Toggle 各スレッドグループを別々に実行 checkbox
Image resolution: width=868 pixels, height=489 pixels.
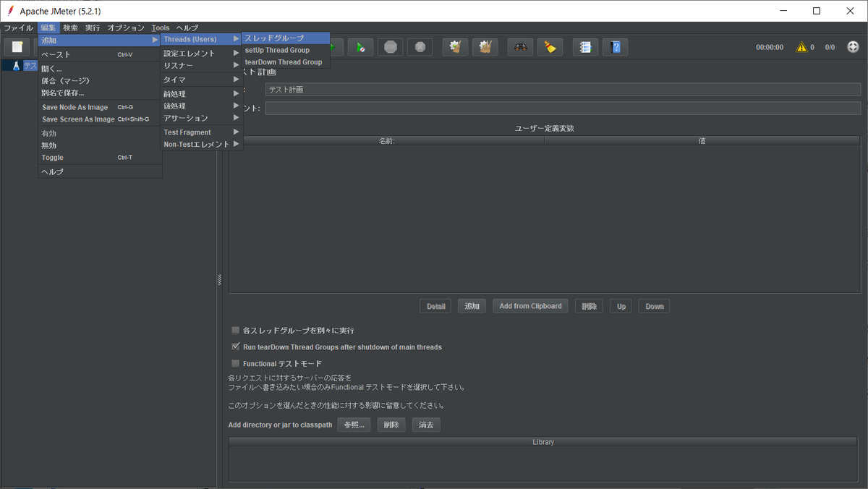236,330
